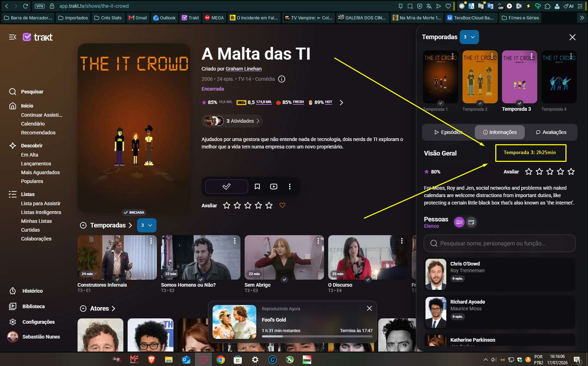Go to Início home in the sidebar
This screenshot has width=588, height=366.
21,106
